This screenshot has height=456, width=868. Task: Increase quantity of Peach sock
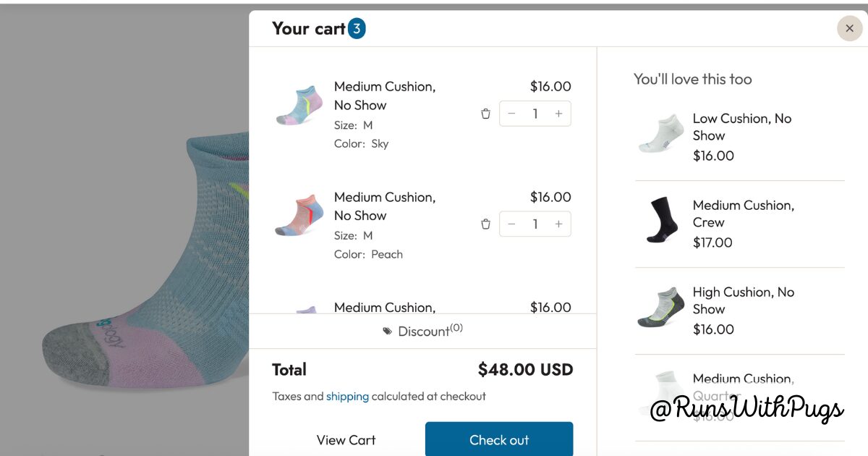point(558,224)
